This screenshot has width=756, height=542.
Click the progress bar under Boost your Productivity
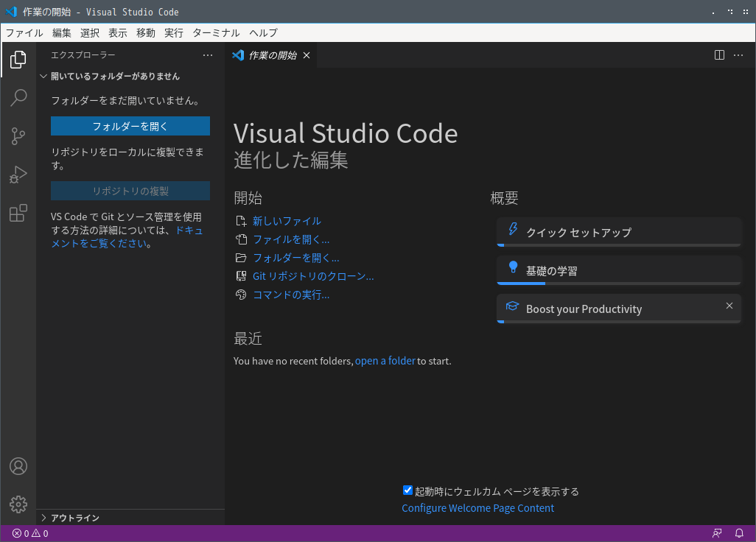(619, 322)
